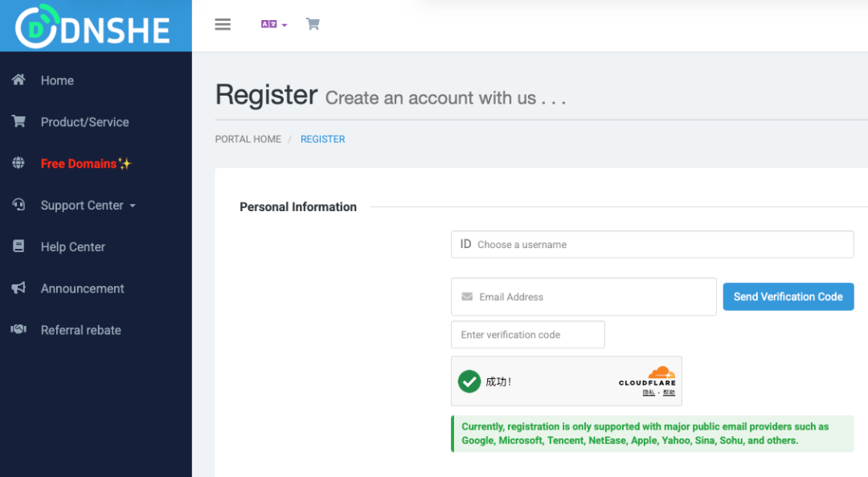868x477 pixels.
Task: Click the Enter verification code field
Action: (x=527, y=335)
